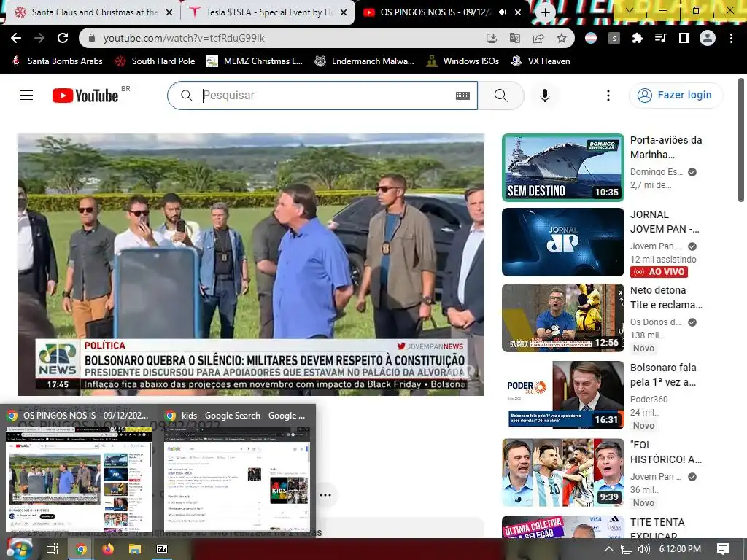Click the Fazer login button

click(676, 96)
